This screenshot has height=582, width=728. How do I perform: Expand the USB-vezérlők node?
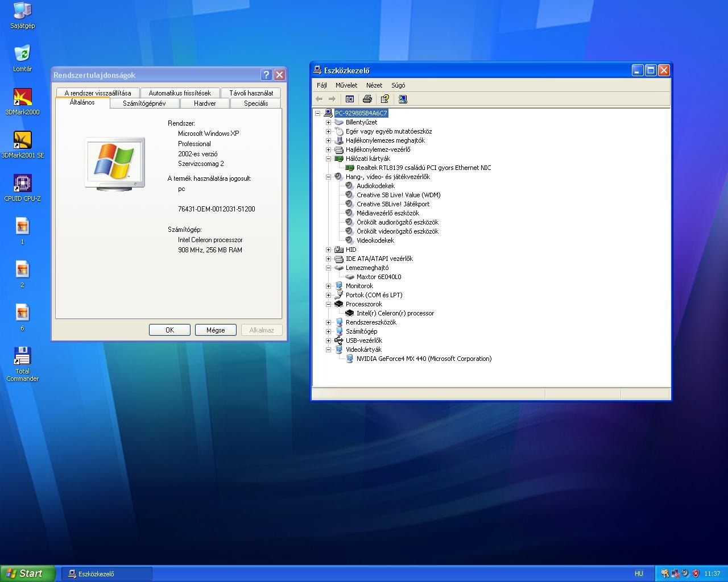tap(328, 340)
